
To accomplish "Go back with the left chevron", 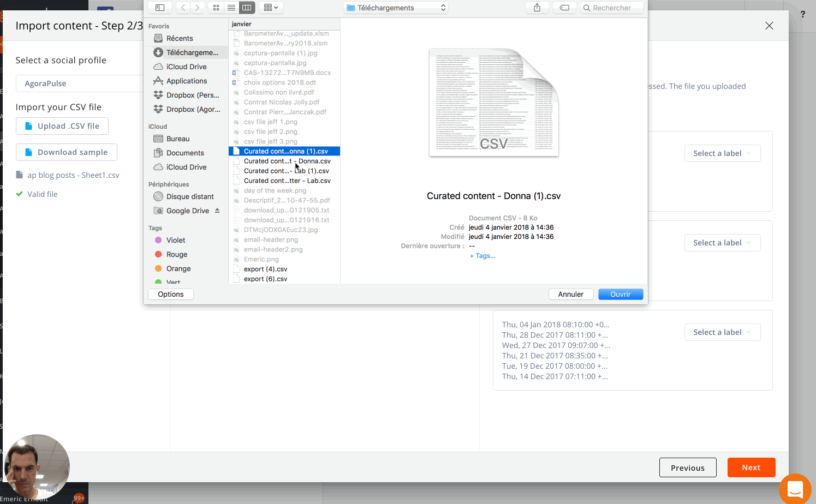I will (x=183, y=8).
